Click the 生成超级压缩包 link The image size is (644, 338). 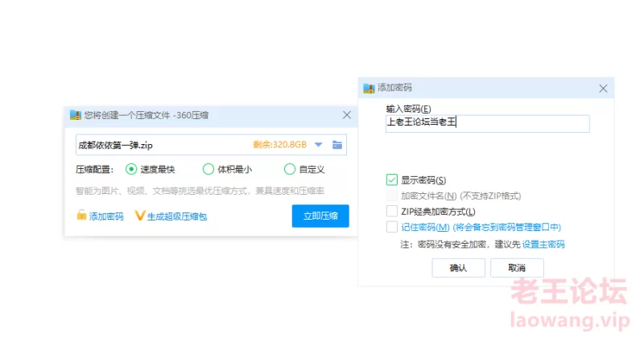point(176,216)
